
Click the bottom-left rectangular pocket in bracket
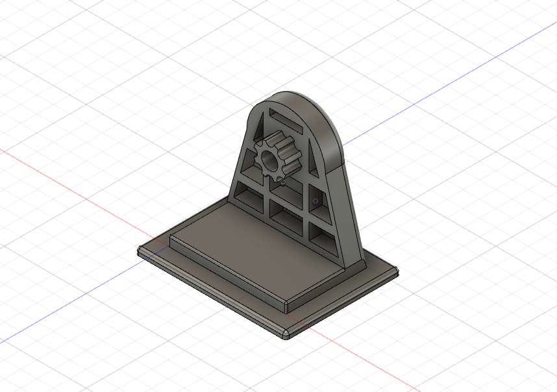coord(249,197)
